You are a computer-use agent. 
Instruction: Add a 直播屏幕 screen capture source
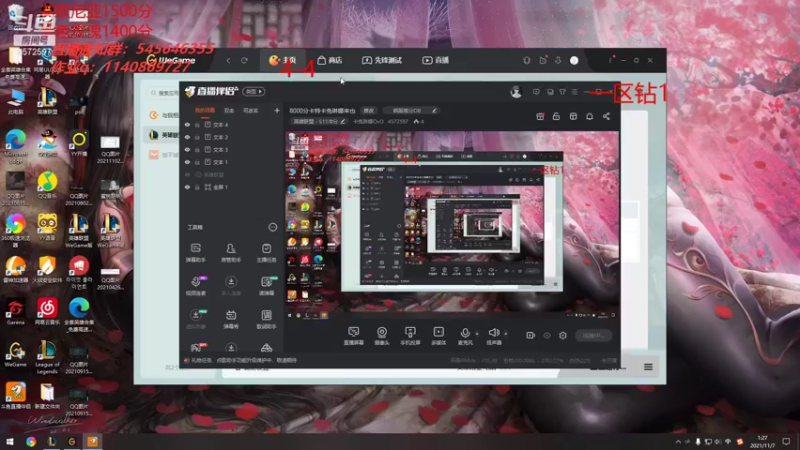point(354,336)
